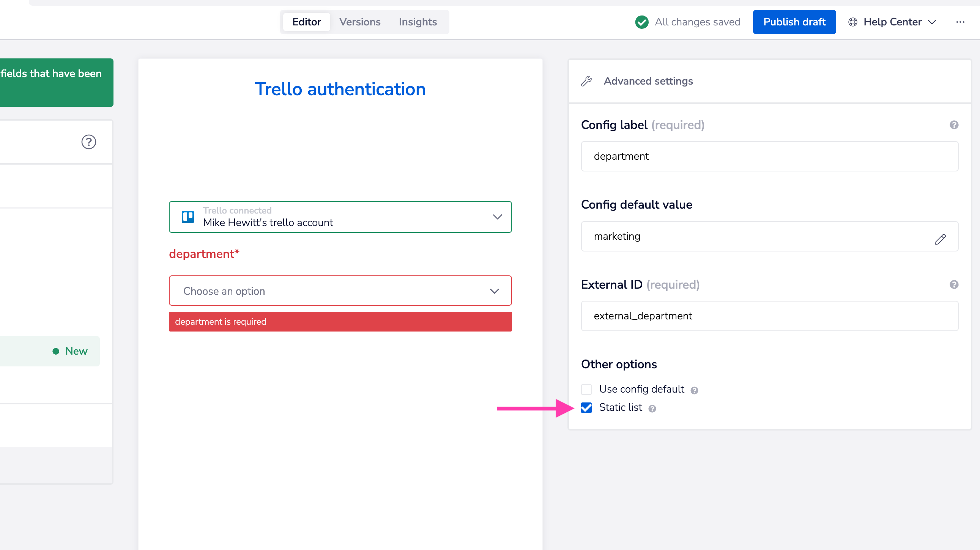Click the Advanced settings wrench icon
Viewport: 980px width, 550px height.
tap(586, 81)
